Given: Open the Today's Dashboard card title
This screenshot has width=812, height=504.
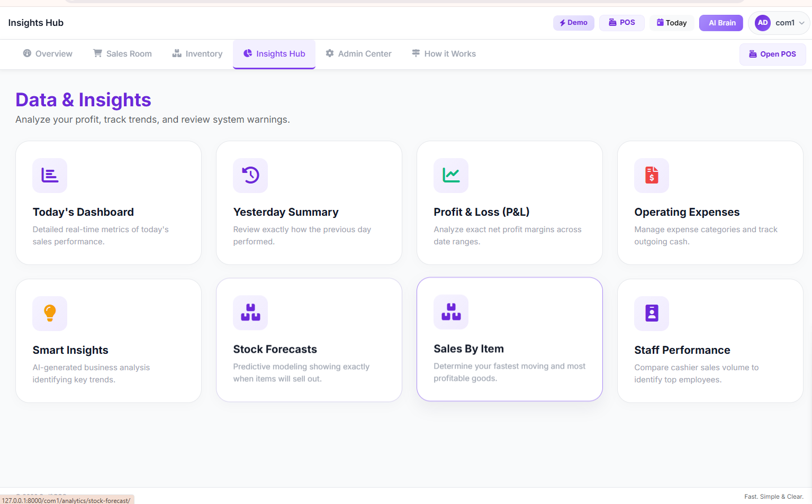Looking at the screenshot, I should coord(83,212).
